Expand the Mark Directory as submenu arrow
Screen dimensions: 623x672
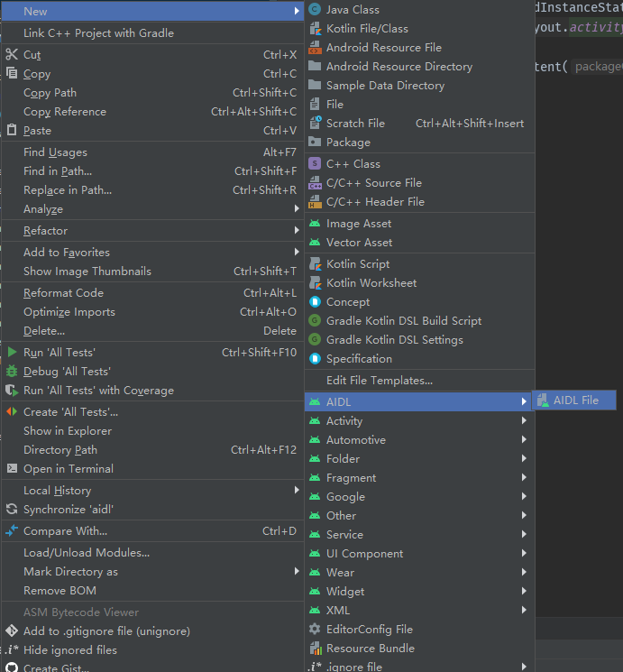297,571
